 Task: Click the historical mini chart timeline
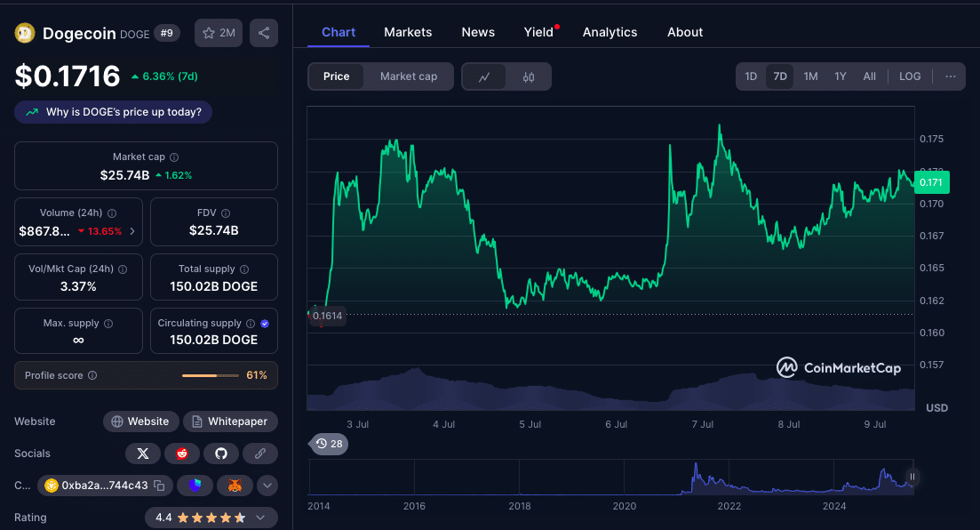(611, 478)
